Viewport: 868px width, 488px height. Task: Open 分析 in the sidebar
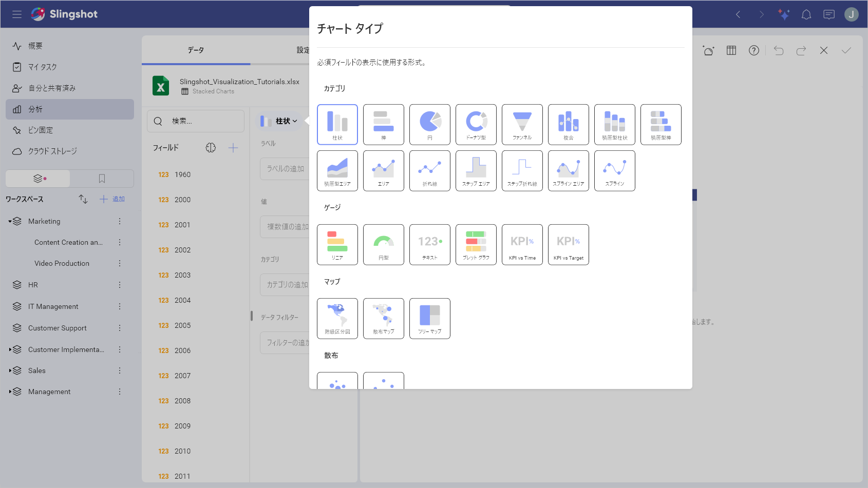70,109
